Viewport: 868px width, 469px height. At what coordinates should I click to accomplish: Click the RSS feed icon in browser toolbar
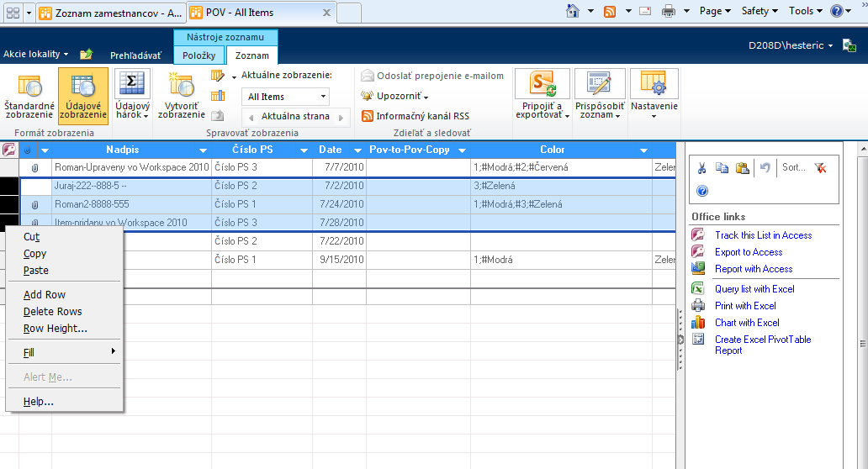coord(610,11)
